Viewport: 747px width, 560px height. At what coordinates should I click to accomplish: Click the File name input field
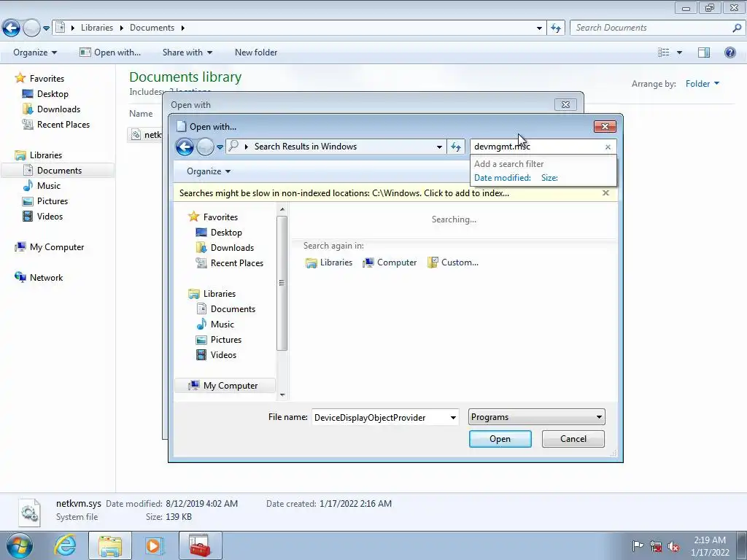pyautogui.click(x=379, y=418)
